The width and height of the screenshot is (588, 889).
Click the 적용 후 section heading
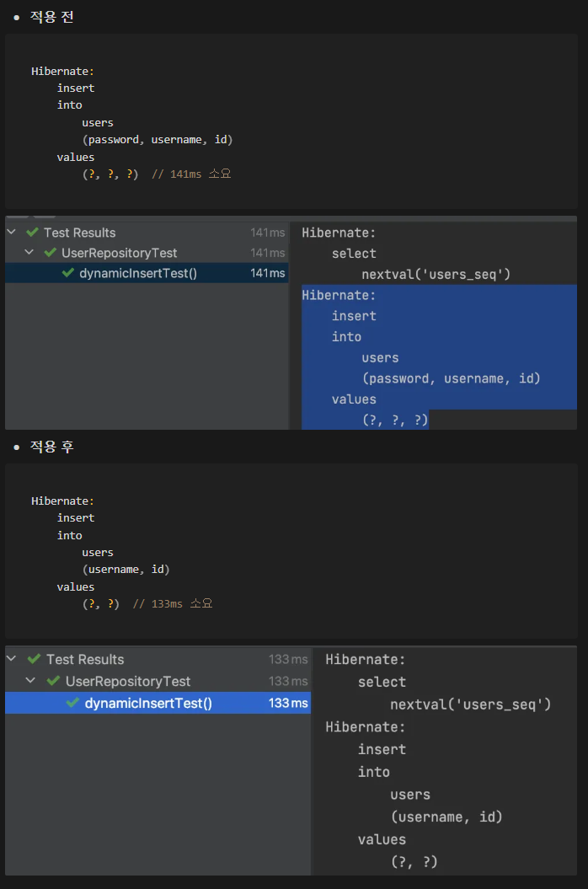pos(51,447)
